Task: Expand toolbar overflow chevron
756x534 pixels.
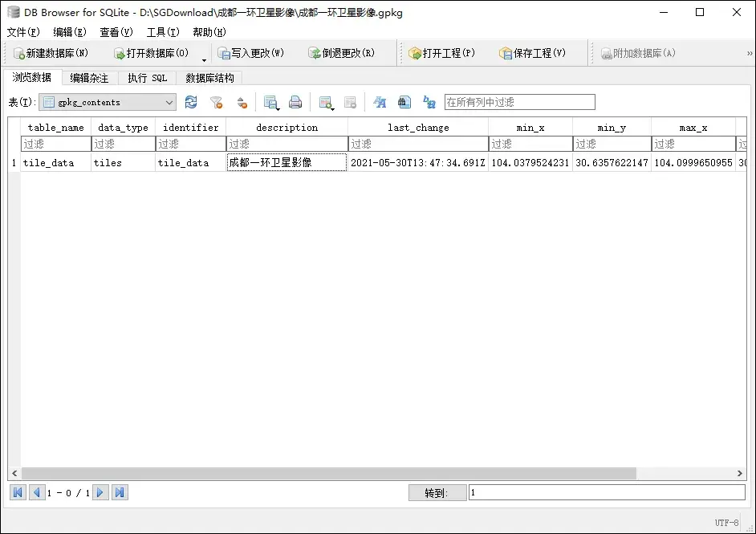Action: coord(750,53)
